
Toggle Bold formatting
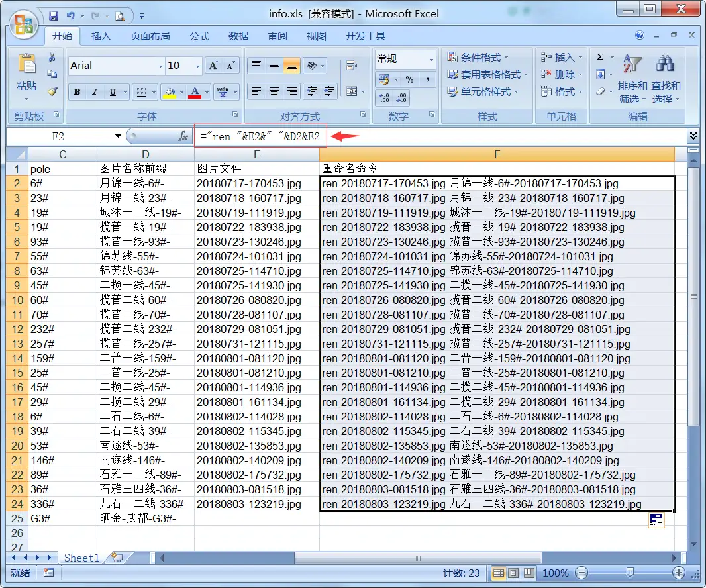pyautogui.click(x=77, y=92)
